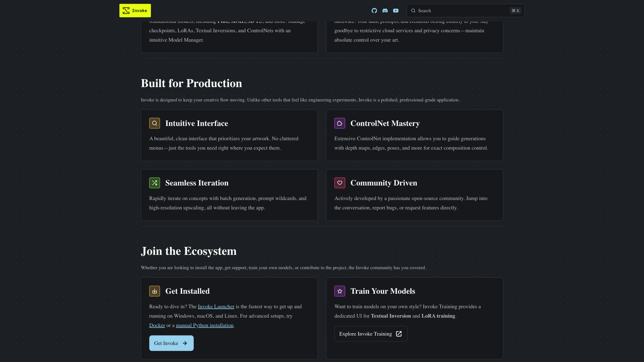
Task: Click the Intuitive Interface card title
Action: coord(197,123)
